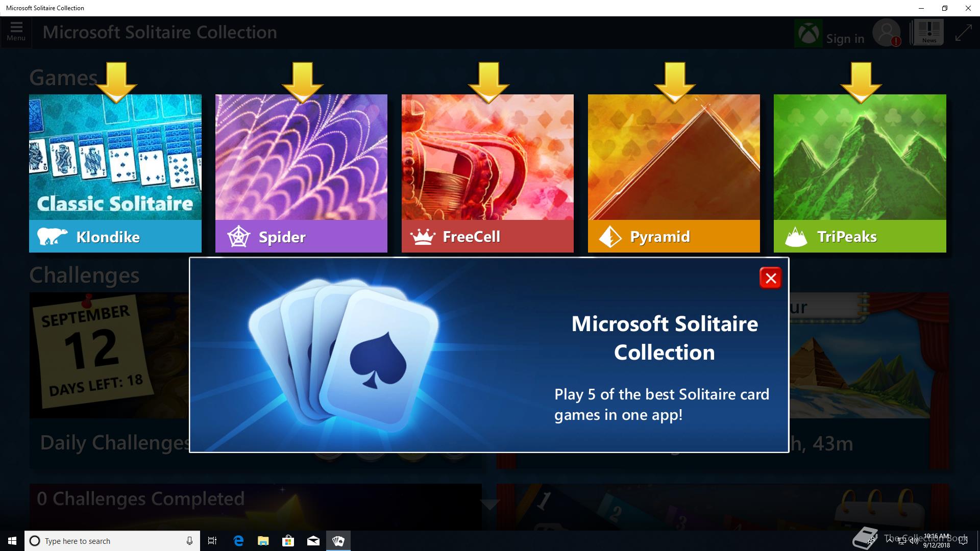Click the scroll-down arrow below challenges
Image resolution: width=980 pixels, height=551 pixels.
tap(489, 505)
